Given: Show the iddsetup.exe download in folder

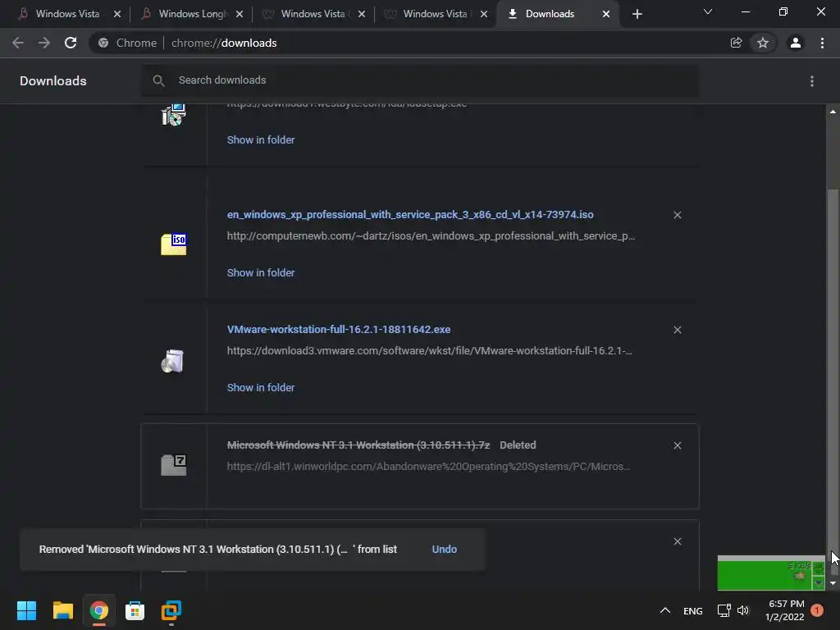Looking at the screenshot, I should [260, 139].
